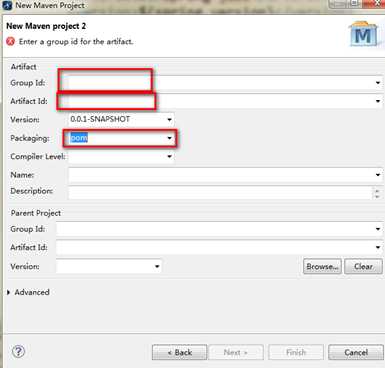Click the Browse... button

tap(322, 266)
